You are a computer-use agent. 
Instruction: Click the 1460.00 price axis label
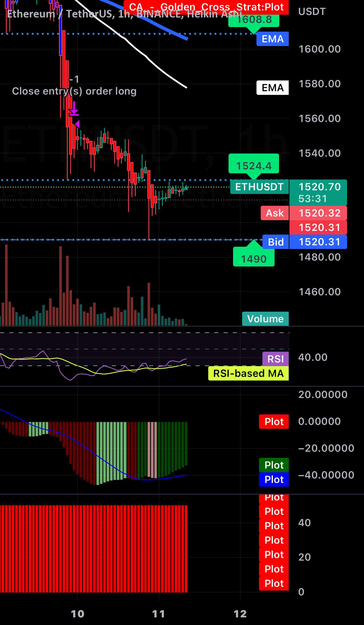[x=320, y=292]
